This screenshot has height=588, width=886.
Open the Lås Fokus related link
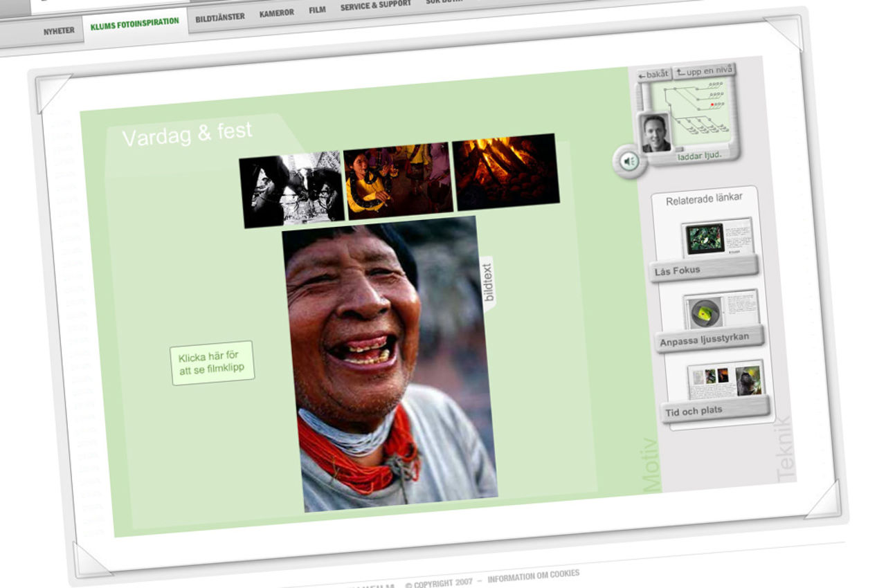(x=703, y=268)
